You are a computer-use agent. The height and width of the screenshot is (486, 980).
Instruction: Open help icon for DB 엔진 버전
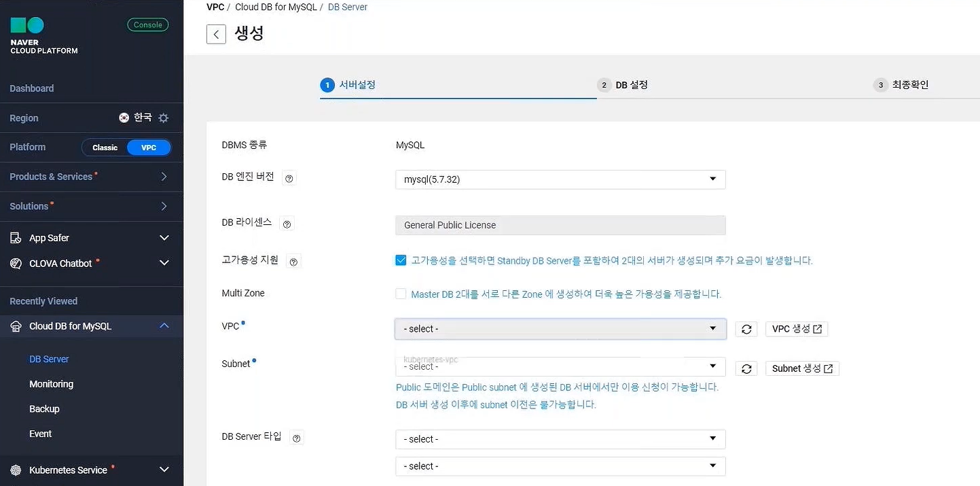[x=289, y=179]
